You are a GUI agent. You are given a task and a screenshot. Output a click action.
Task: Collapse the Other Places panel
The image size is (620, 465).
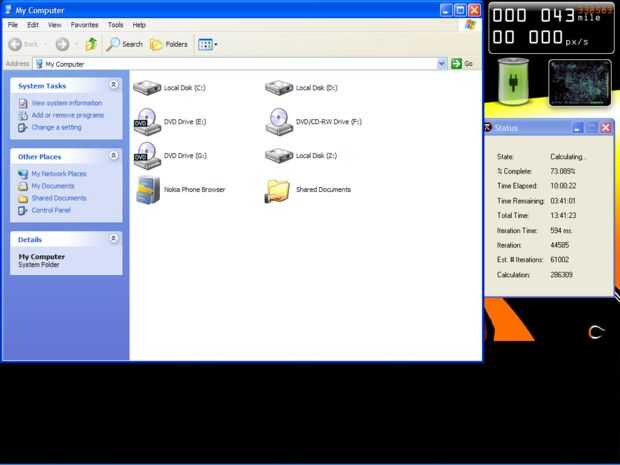pos(113,155)
